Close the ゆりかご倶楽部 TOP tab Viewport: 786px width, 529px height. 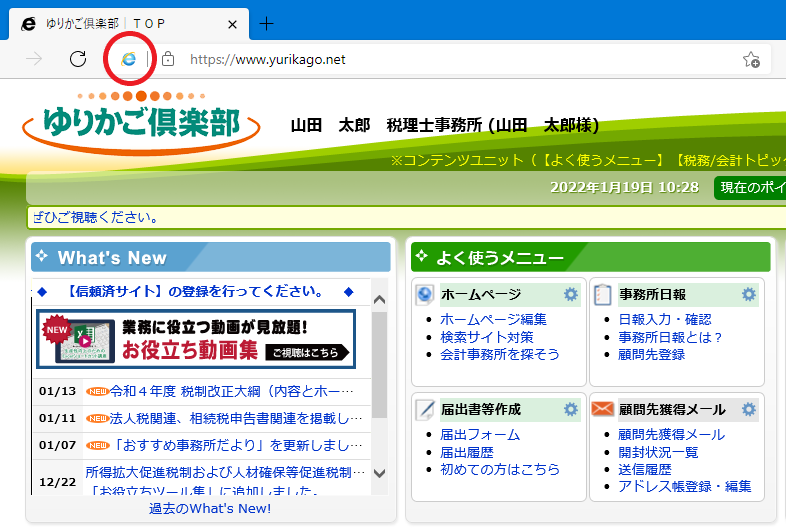(x=233, y=23)
